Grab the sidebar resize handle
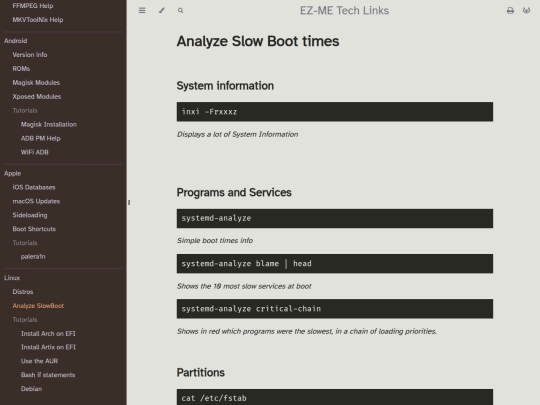The image size is (540, 405). 129,202
